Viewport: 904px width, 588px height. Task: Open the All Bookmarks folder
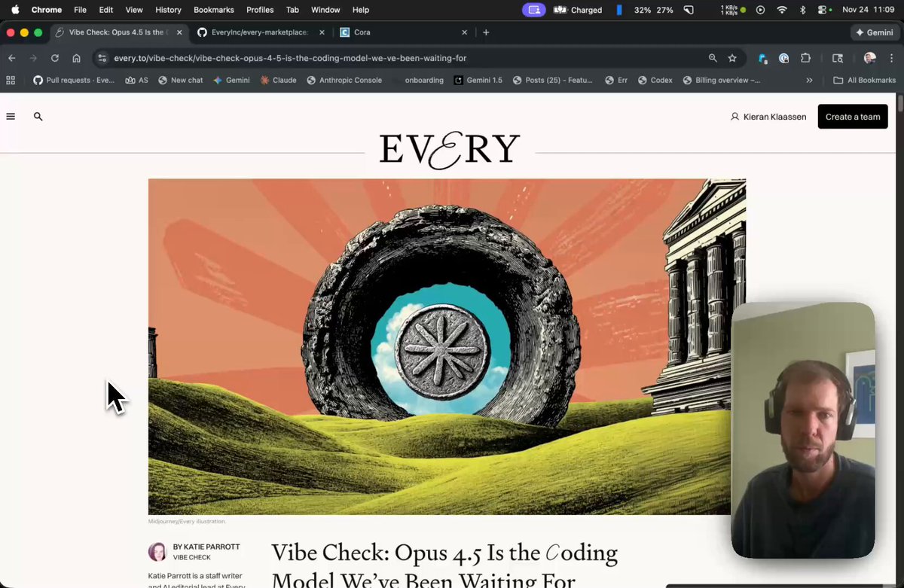864,80
